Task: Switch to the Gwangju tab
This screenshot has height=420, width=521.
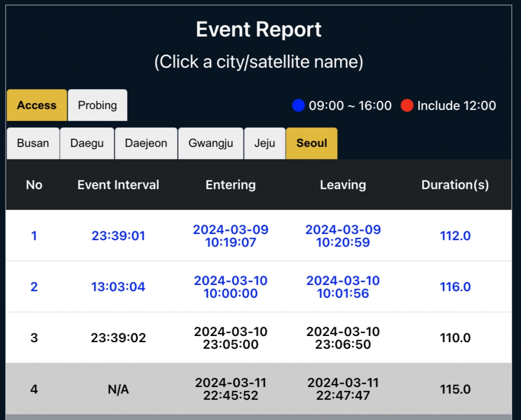Action: tap(211, 143)
